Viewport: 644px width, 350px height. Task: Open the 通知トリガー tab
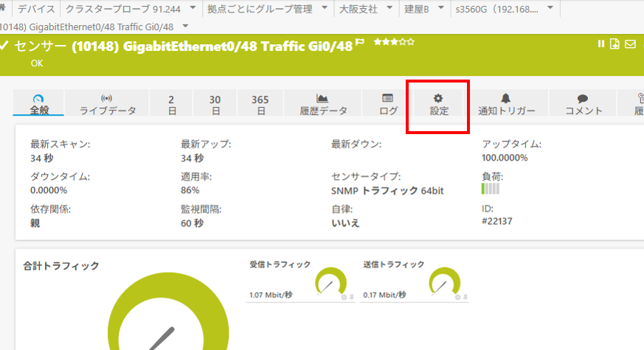(505, 104)
